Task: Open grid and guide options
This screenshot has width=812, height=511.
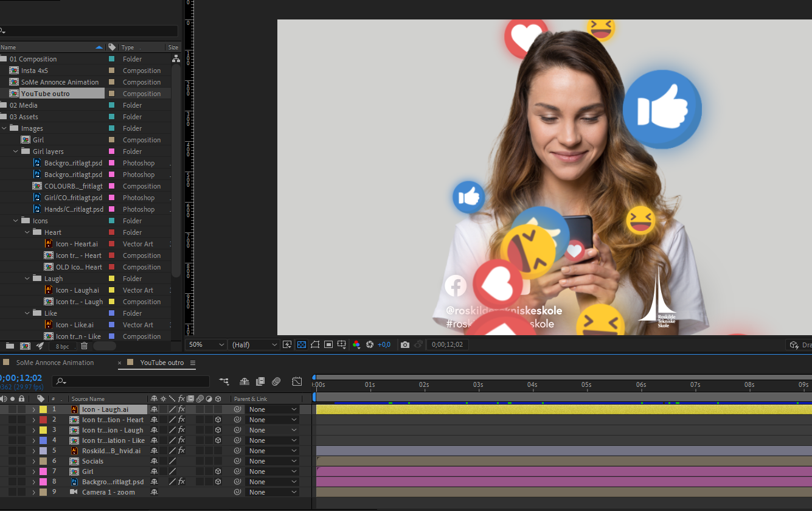Action: tap(342, 344)
